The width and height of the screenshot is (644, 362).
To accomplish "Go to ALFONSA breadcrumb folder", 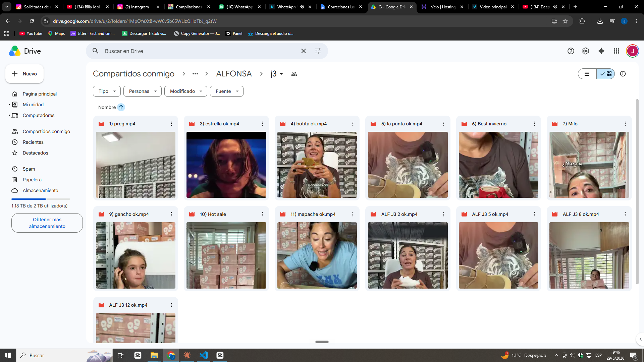I will pos(234,74).
